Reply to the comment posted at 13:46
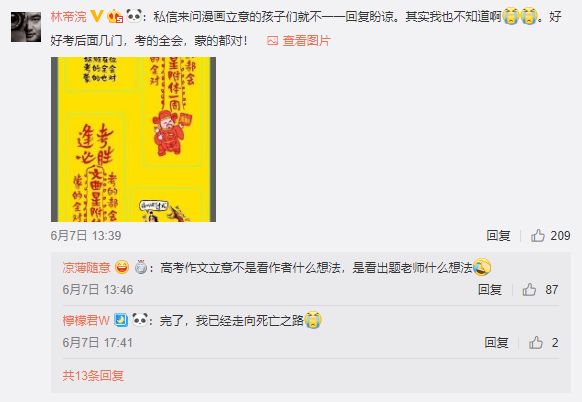The height and width of the screenshot is (402, 582). tap(490, 290)
